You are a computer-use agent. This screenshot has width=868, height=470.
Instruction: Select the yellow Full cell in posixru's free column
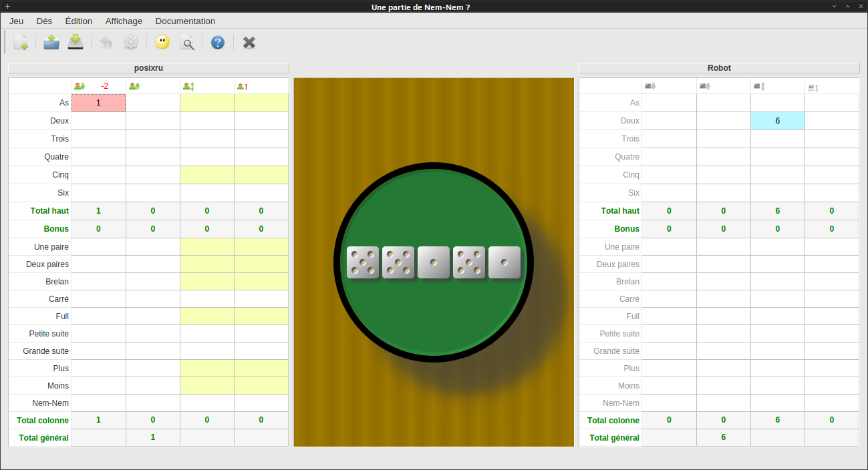coord(207,316)
